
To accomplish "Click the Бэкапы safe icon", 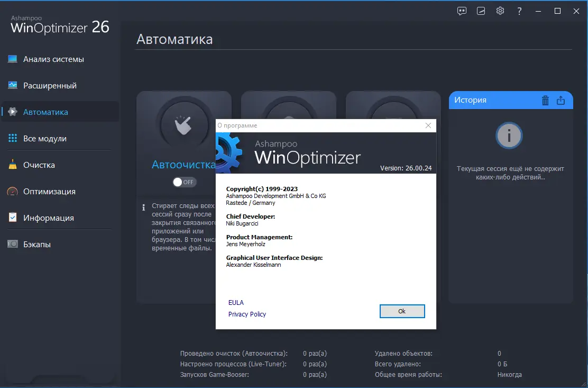I will 12,244.
